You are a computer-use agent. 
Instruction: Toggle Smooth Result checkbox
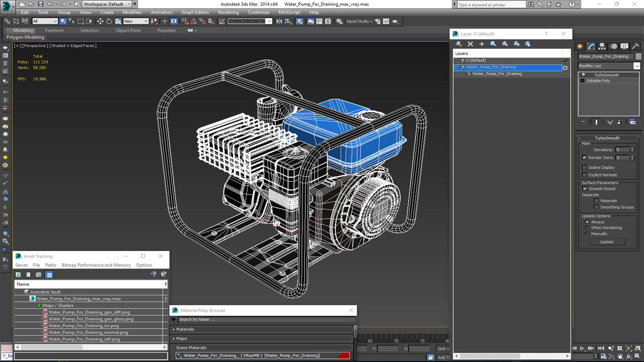coord(585,189)
